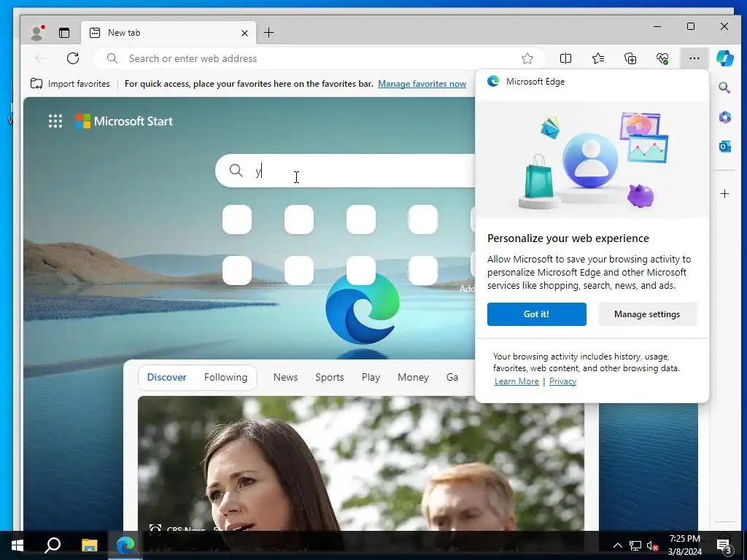Click the muted volume tray icon

[652, 545]
